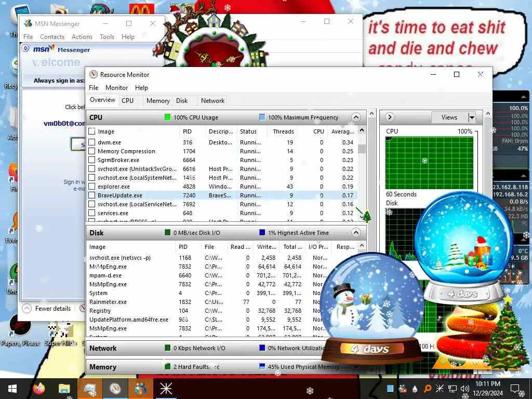Click the MSN Messenger title bar icon
Screen dimensions: 532x399
coord(28,23)
